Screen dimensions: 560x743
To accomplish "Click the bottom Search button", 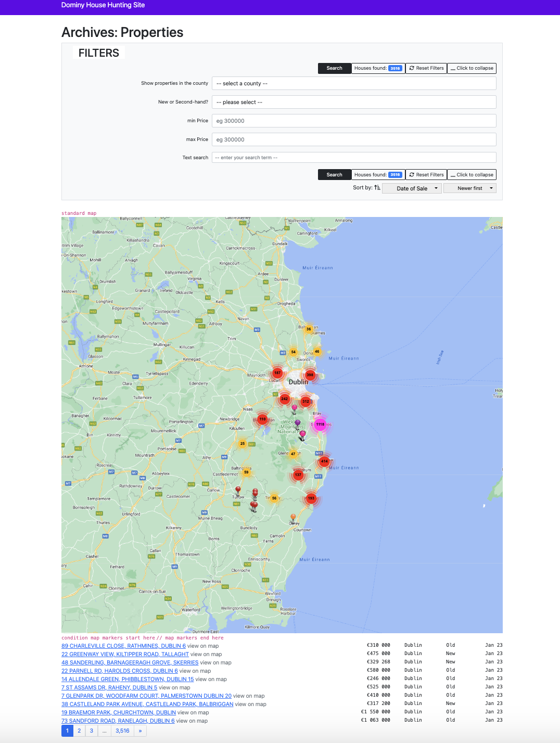I will tap(335, 175).
